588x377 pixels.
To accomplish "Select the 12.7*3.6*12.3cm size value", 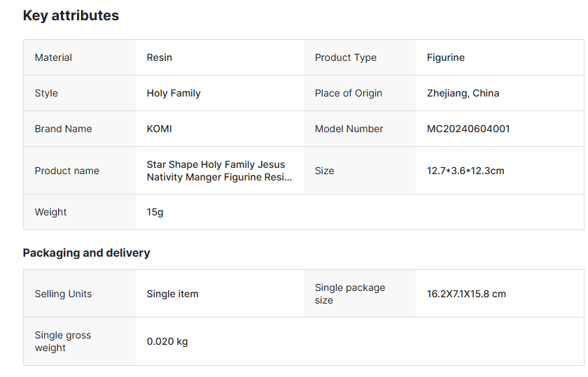I will coord(465,171).
